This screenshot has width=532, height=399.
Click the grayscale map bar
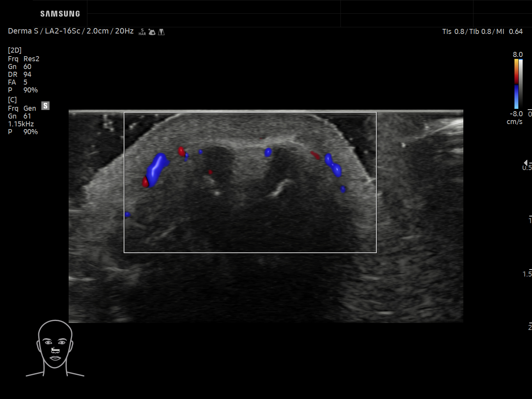521,84
